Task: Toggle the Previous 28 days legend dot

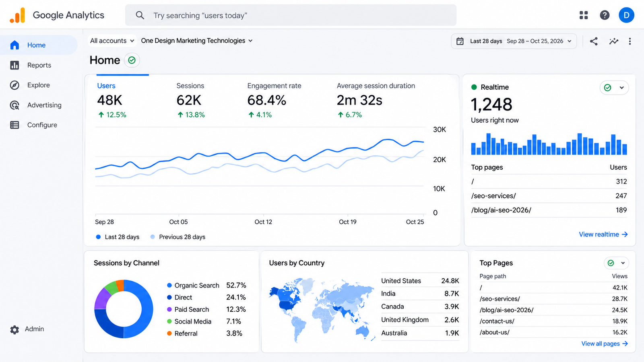Action: point(153,237)
